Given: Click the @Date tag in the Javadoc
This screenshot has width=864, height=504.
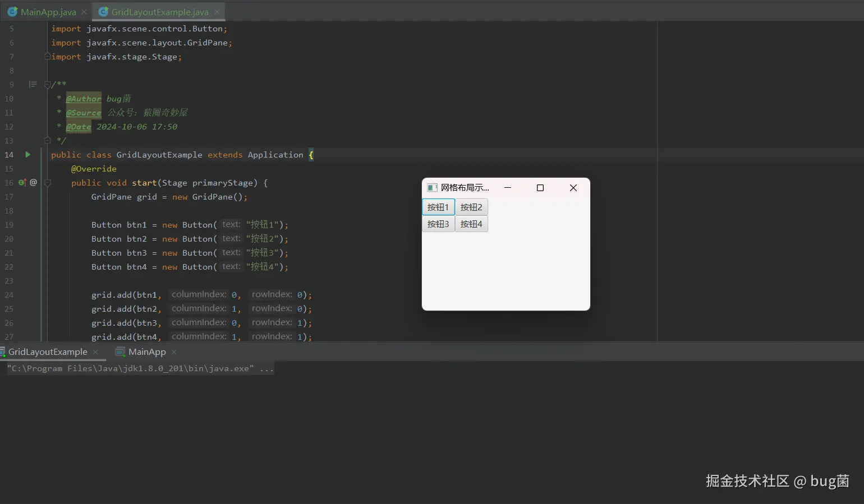Looking at the screenshot, I should (x=79, y=127).
